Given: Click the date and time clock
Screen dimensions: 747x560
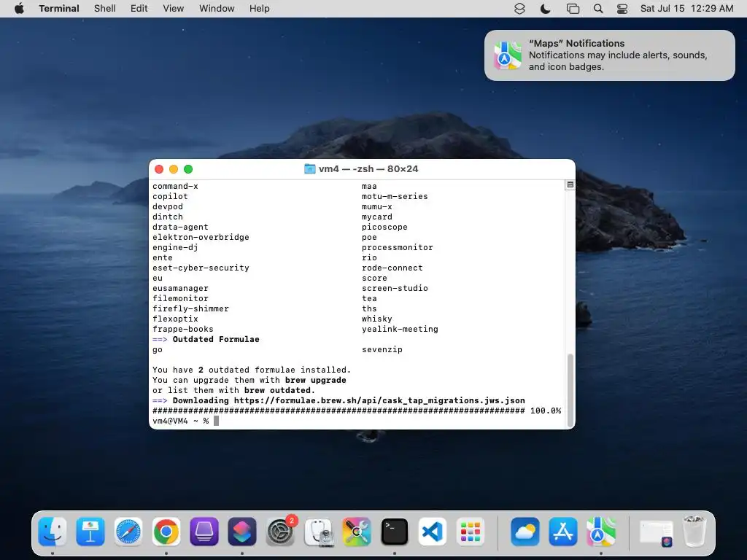Looking at the screenshot, I should [x=686, y=9].
